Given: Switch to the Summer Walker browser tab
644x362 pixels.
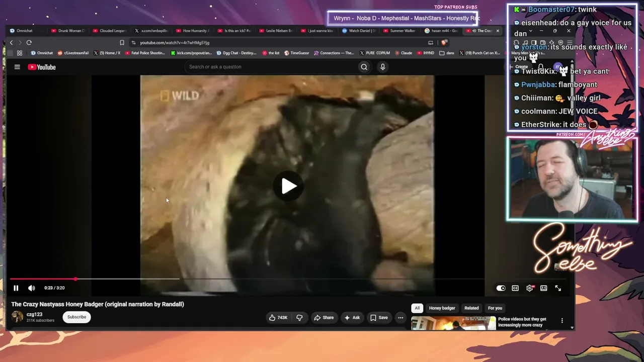Looking at the screenshot, I should click(x=400, y=31).
